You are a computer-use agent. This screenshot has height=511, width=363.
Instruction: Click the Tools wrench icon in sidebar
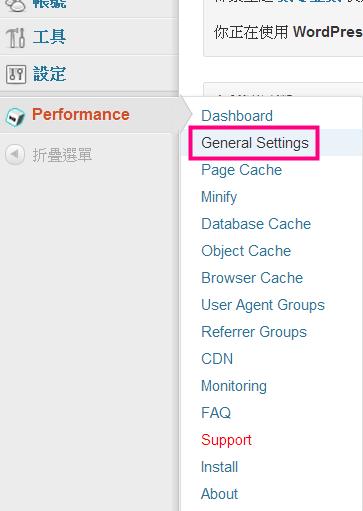tap(15, 37)
